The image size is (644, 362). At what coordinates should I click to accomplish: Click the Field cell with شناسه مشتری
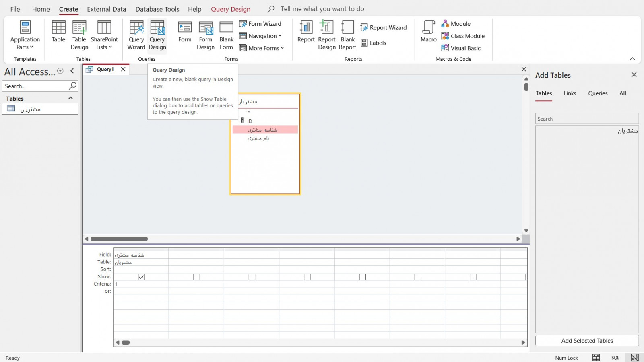tap(141, 255)
